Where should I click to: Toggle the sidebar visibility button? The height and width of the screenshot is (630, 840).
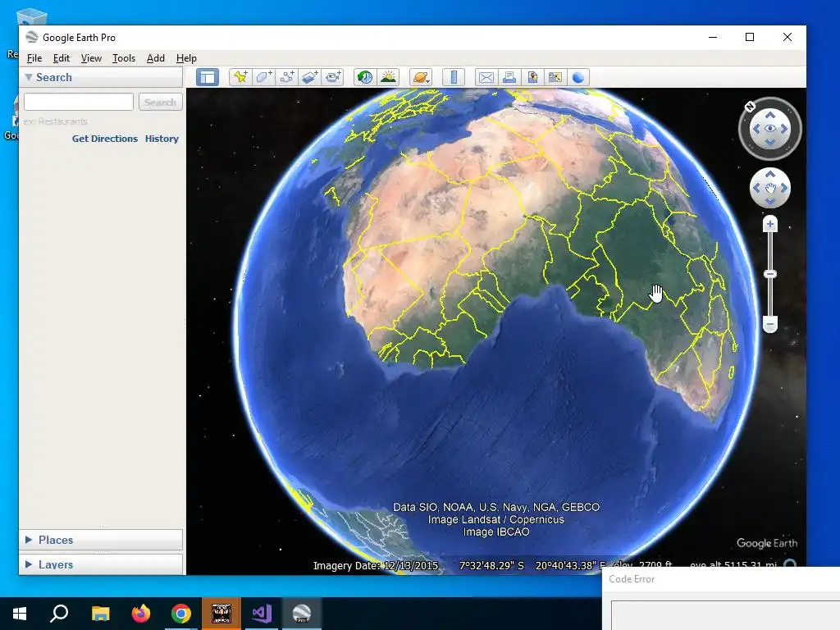tap(208, 77)
